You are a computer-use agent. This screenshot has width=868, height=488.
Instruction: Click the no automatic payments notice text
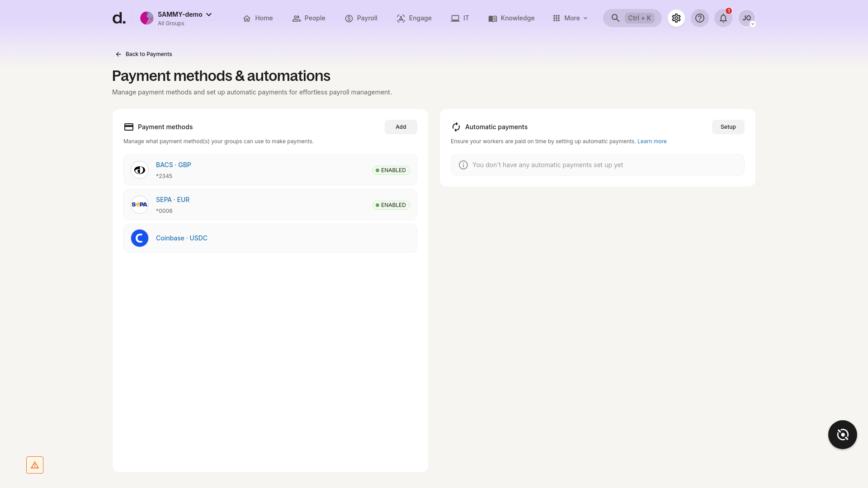547,165
